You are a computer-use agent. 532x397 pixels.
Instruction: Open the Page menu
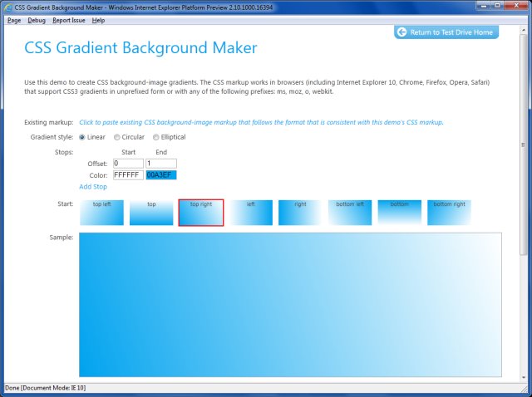[14, 20]
